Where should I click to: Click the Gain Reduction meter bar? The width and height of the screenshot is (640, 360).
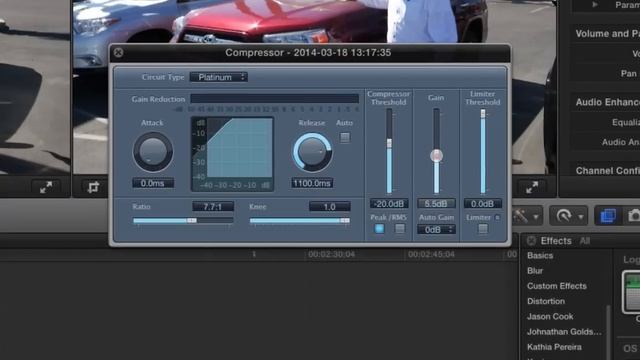coord(274,99)
